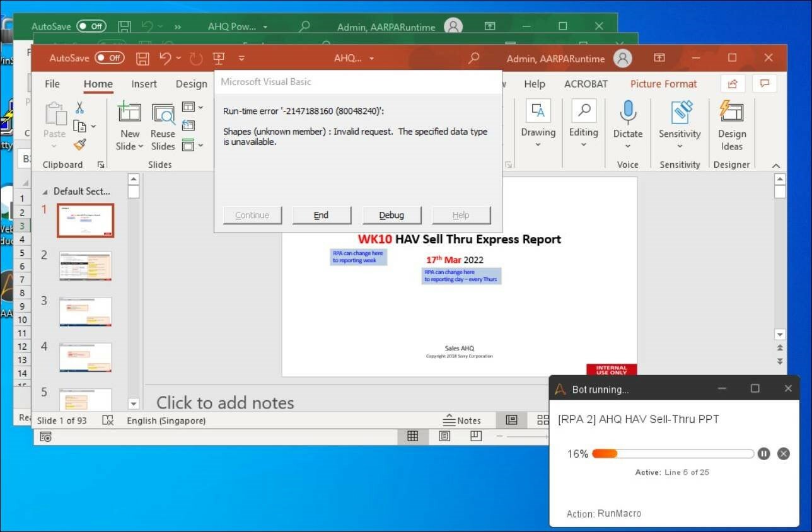Screen dimensions: 812x532
Task: Click the Next Slide double-arrow on right scrollbar
Action: click(780, 361)
